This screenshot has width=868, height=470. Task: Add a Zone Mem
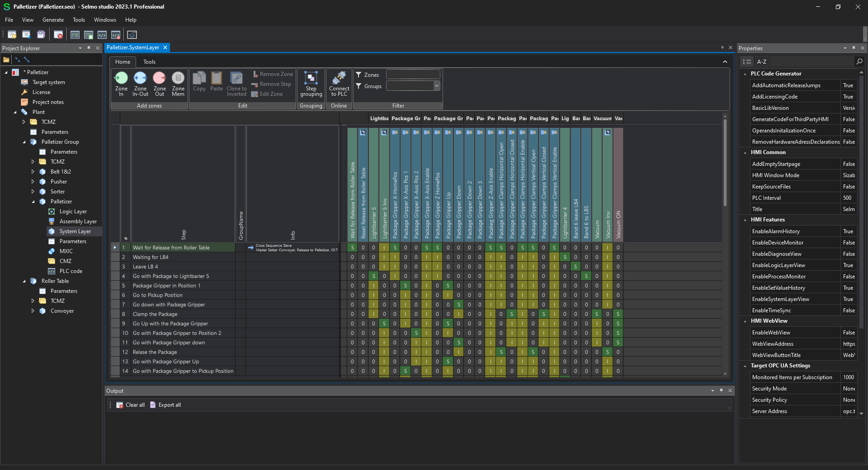coord(178,84)
